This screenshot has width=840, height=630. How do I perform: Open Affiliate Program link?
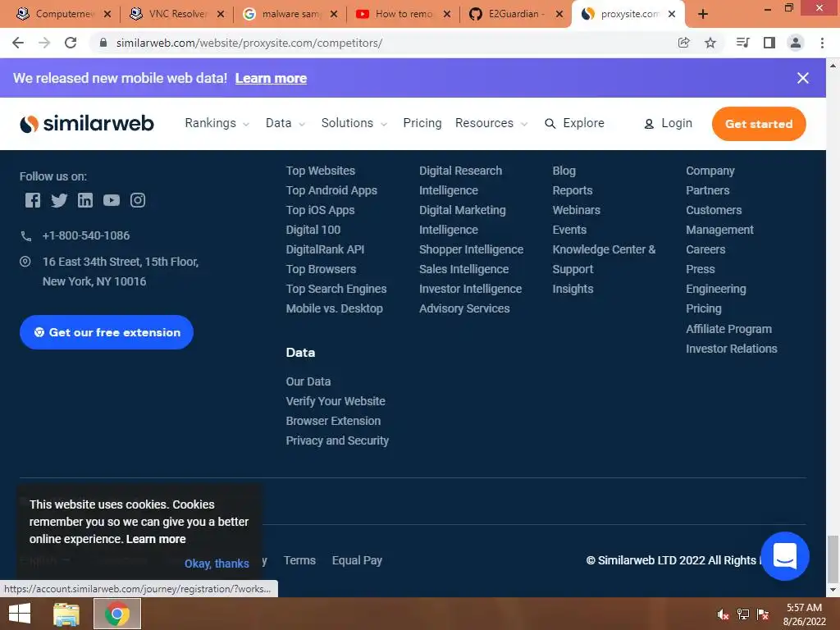click(x=728, y=329)
